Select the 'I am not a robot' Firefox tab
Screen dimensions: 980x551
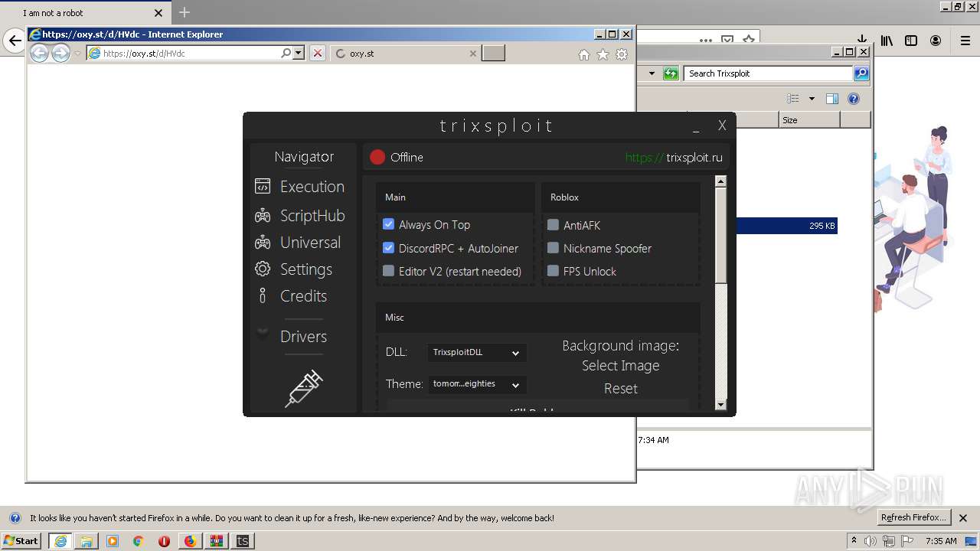[84, 13]
